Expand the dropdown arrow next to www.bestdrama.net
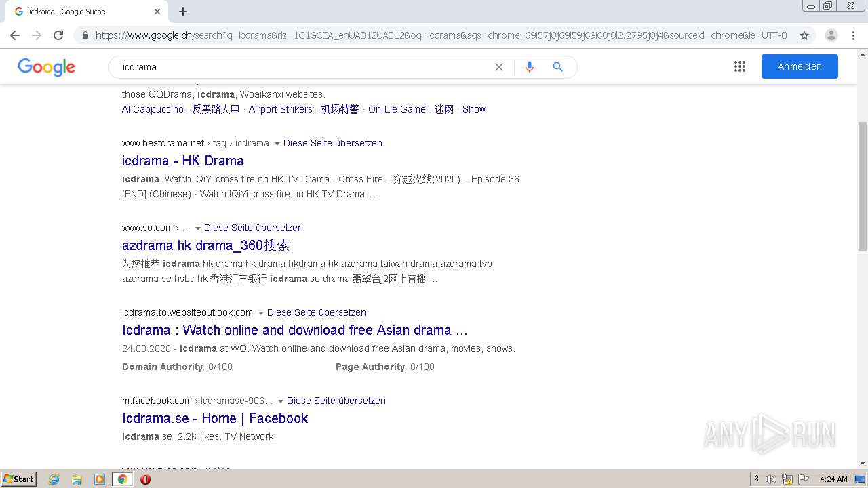Screen dimensions: 868x488 tap(277, 144)
